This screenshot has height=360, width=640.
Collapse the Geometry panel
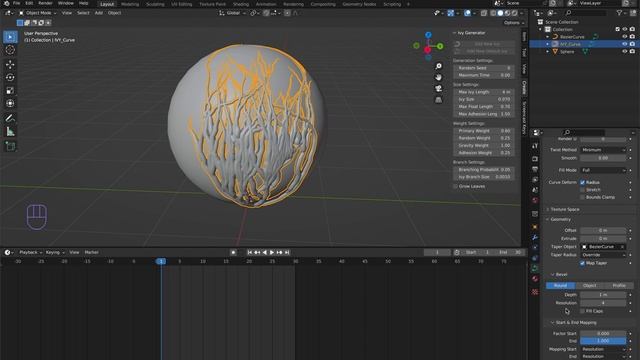pos(560,220)
